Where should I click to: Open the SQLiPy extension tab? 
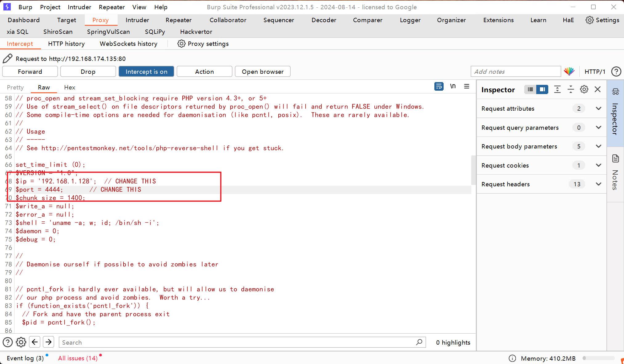tap(155, 32)
